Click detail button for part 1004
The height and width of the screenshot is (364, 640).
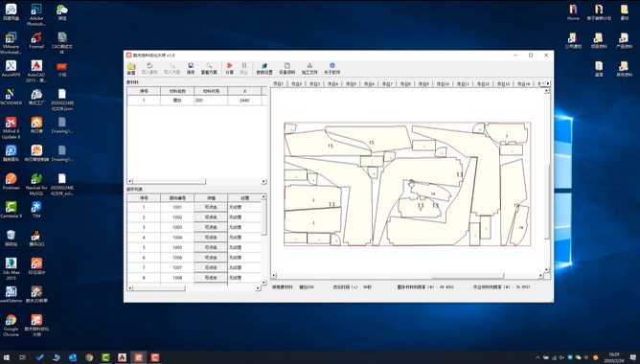211,238
